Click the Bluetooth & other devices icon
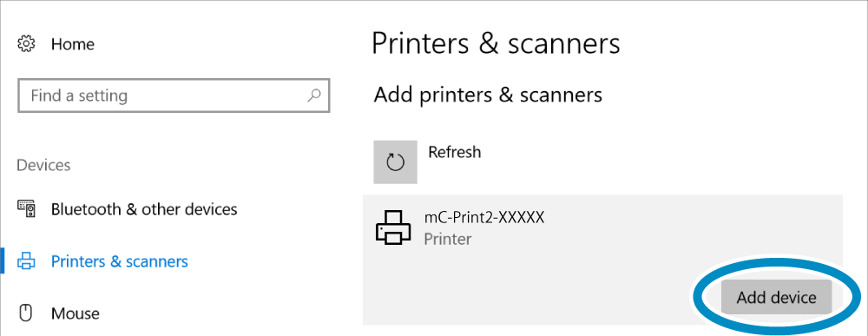This screenshot has height=336, width=868. 27,209
